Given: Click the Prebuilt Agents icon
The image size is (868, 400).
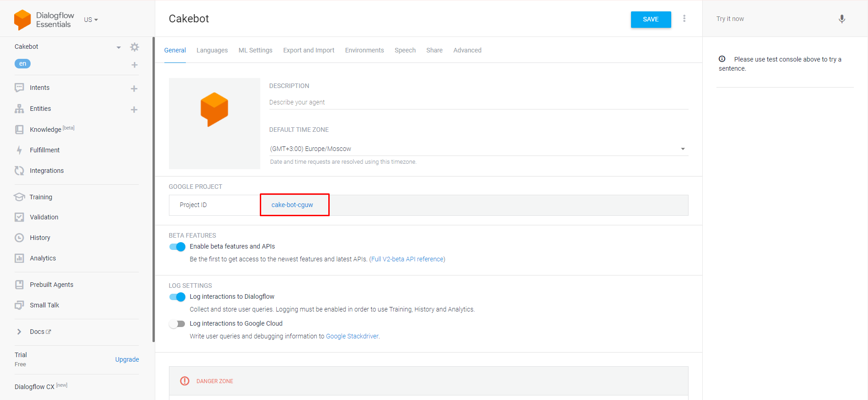Looking at the screenshot, I should pyautogui.click(x=19, y=285).
